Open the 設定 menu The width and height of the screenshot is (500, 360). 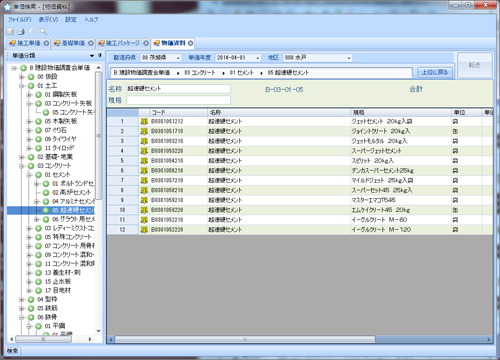point(71,20)
